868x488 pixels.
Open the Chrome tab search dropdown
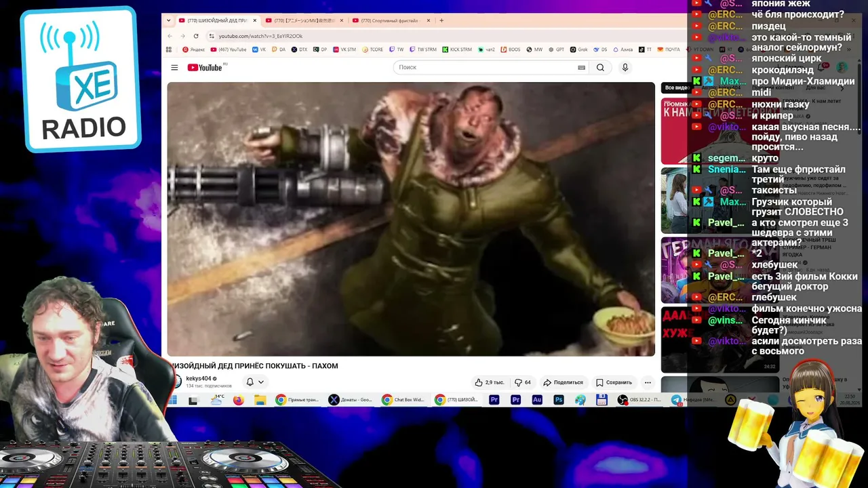pos(169,20)
